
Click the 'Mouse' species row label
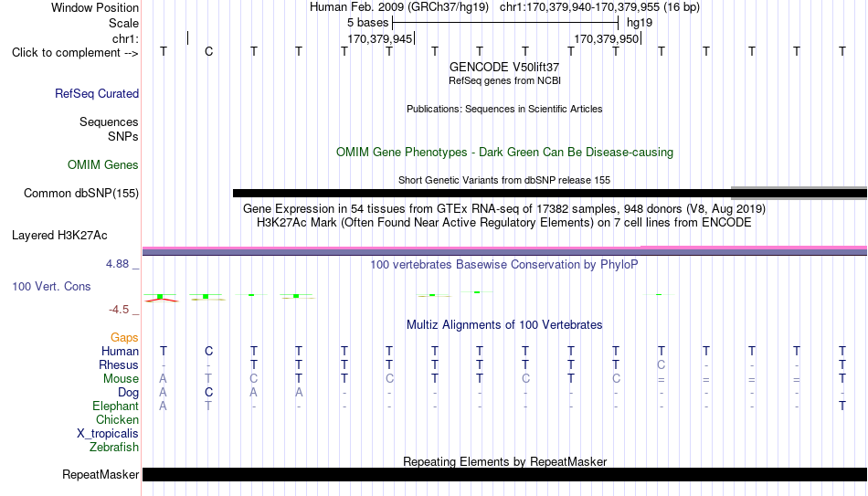(x=121, y=379)
